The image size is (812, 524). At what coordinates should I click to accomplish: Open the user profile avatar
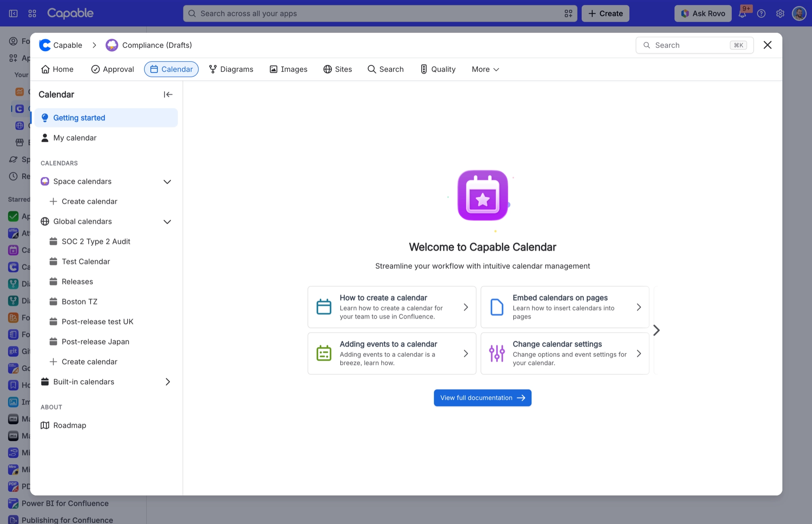[x=799, y=13]
